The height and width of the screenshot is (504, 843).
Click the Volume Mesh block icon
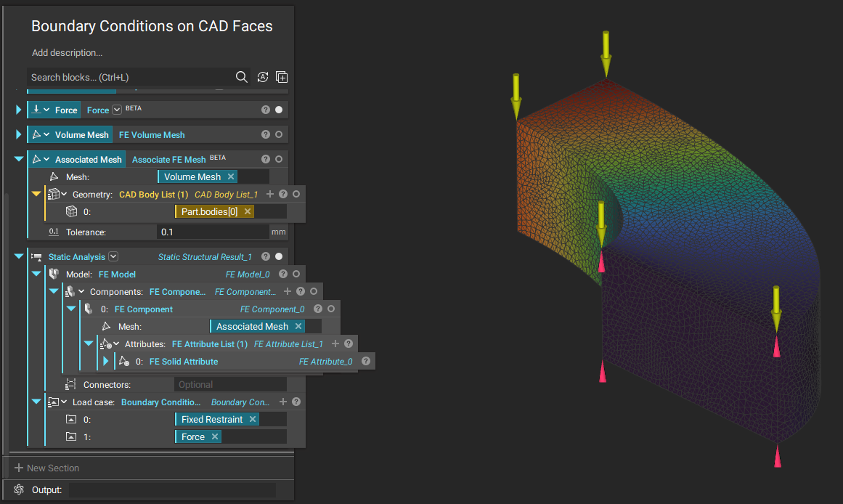(x=36, y=134)
